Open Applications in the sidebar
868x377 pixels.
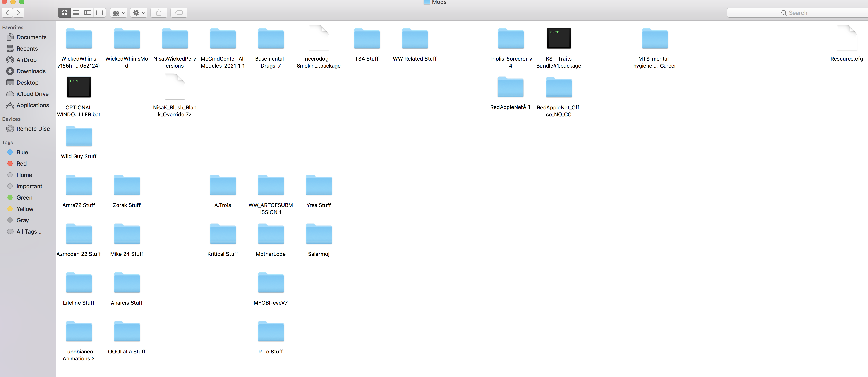32,105
